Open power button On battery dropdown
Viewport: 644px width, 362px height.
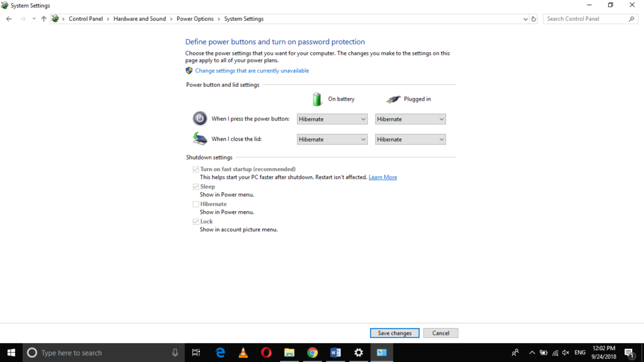coord(332,119)
